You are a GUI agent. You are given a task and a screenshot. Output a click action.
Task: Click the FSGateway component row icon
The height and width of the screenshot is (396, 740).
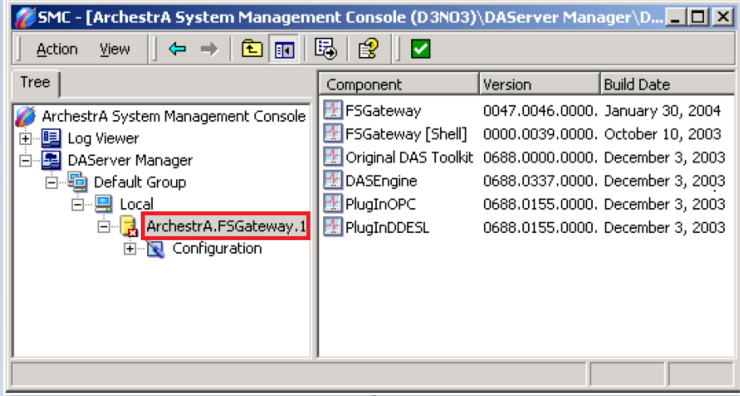pyautogui.click(x=333, y=110)
